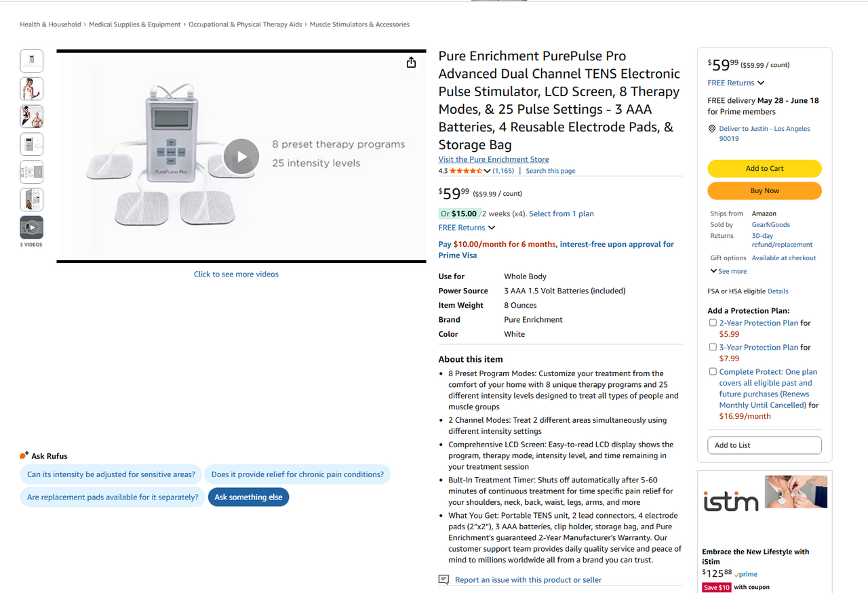This screenshot has width=868, height=593.
Task: Open the rating breakdown chevron
Action: click(x=487, y=171)
